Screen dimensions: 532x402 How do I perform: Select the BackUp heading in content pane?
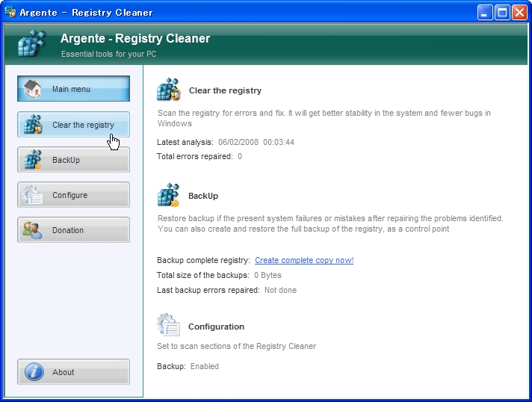tap(203, 196)
